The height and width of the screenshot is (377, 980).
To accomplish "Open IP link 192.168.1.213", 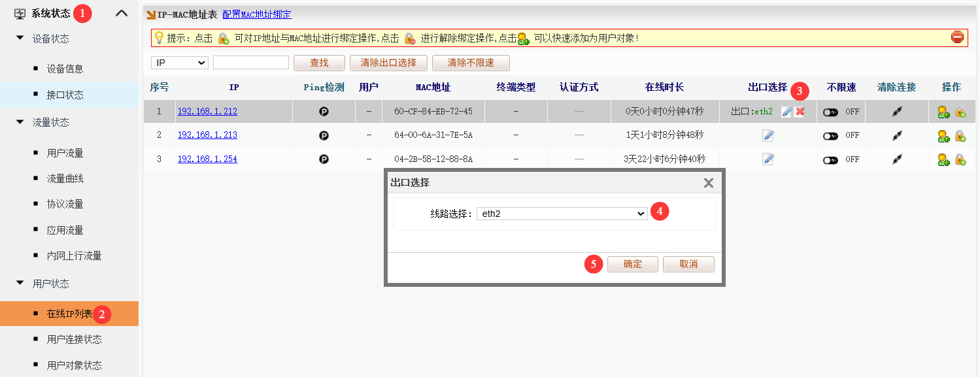I will click(x=207, y=135).
